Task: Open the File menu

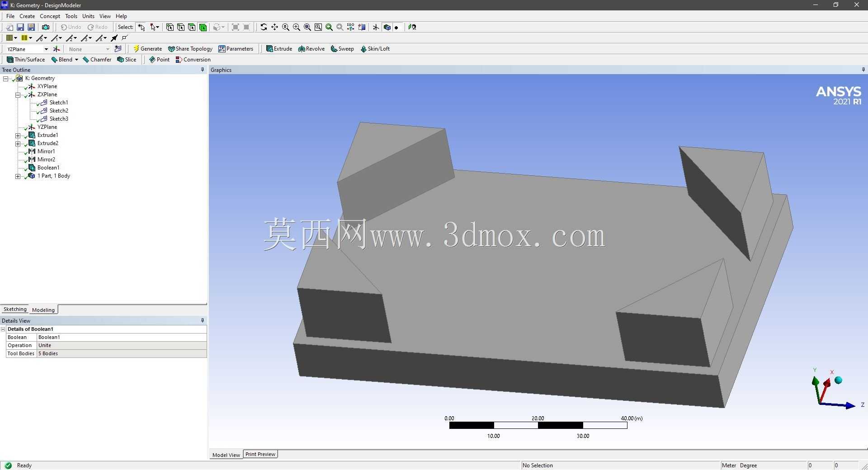Action: [x=10, y=16]
